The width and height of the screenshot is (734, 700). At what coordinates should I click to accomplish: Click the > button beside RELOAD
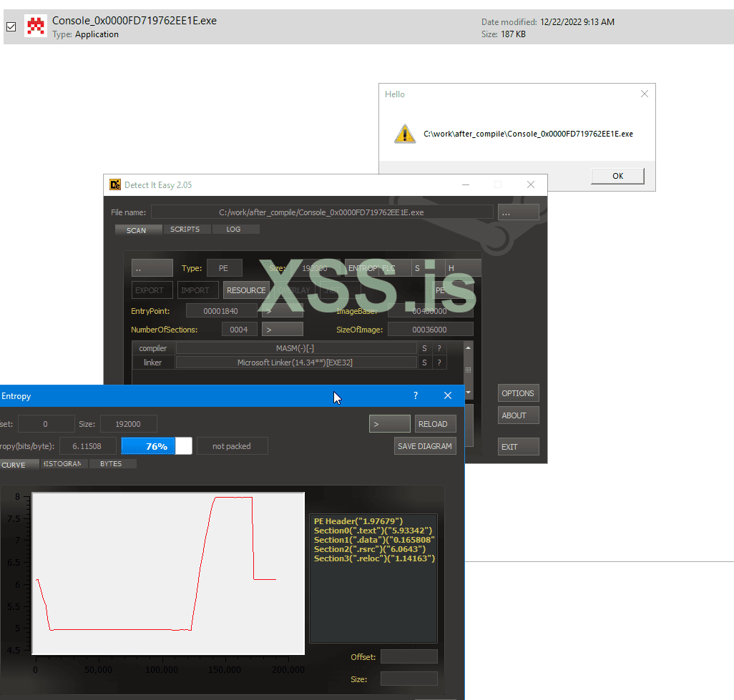pyautogui.click(x=389, y=424)
